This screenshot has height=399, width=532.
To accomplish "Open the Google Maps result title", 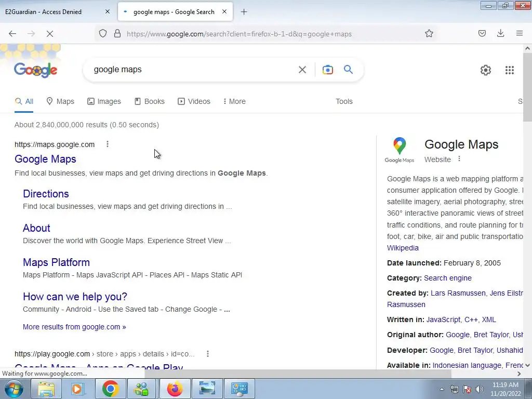I will [46, 159].
